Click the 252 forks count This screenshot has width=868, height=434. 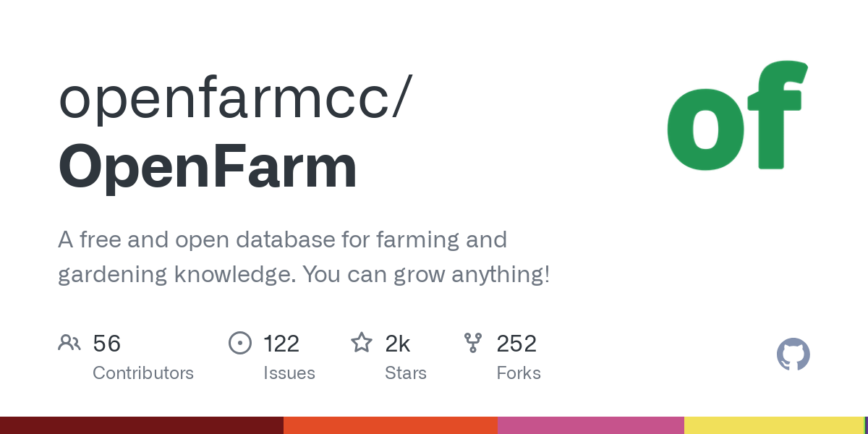[x=516, y=344]
